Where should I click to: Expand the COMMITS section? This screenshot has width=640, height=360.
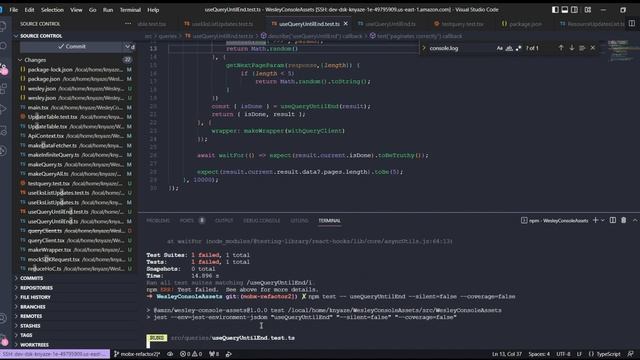pyautogui.click(x=31, y=278)
